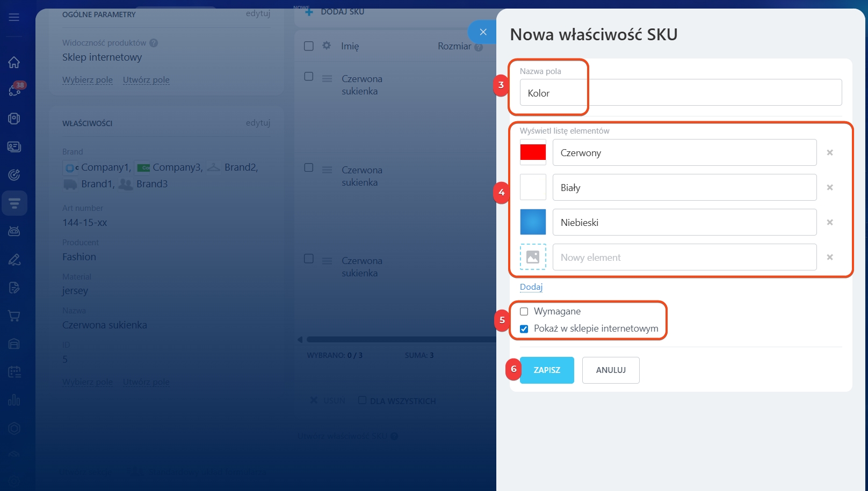The height and width of the screenshot is (491, 868).
Task: Click the help icon beside Widoczność produktów
Action: pyautogui.click(x=154, y=43)
